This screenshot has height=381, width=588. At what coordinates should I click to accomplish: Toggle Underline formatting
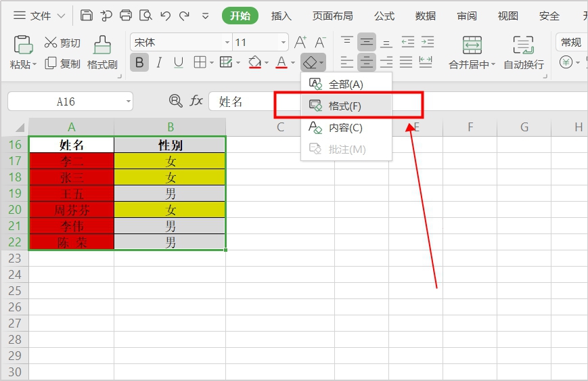coord(179,62)
